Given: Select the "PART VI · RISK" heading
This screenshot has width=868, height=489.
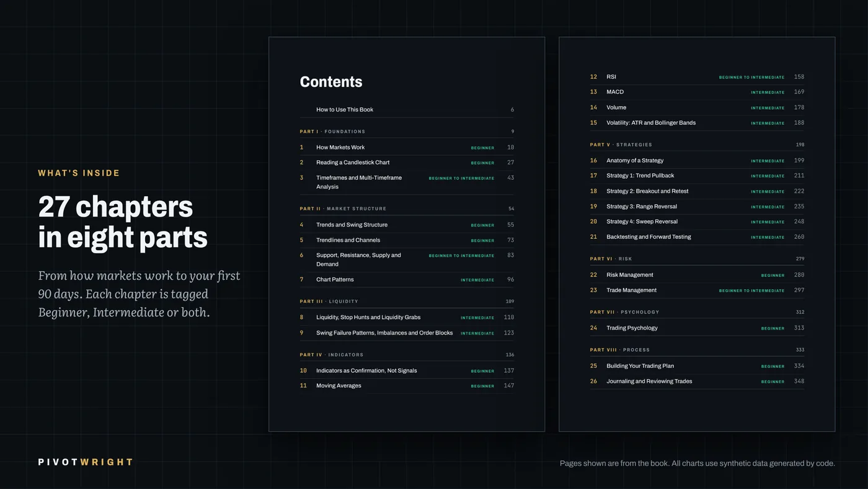Looking at the screenshot, I should pyautogui.click(x=611, y=259).
